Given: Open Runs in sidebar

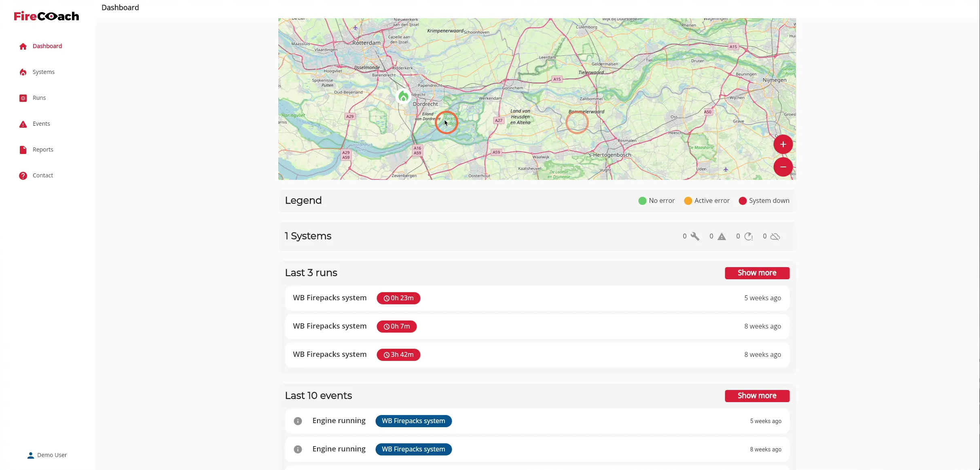Looking at the screenshot, I should coord(39,98).
